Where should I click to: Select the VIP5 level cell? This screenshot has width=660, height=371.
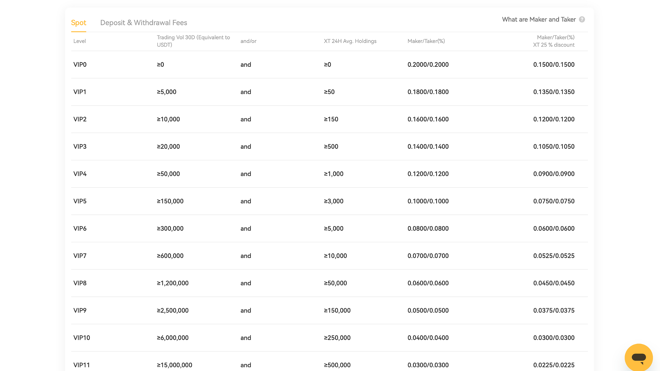(x=80, y=201)
